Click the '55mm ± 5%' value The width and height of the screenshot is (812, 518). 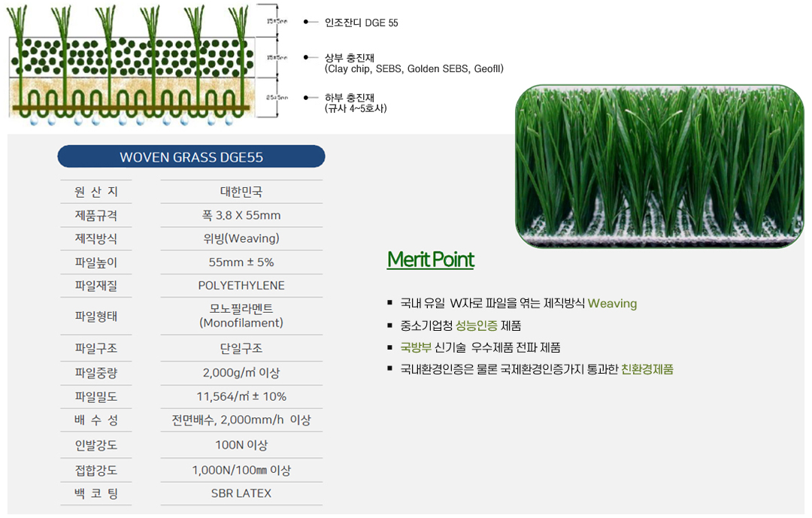pyautogui.click(x=241, y=262)
